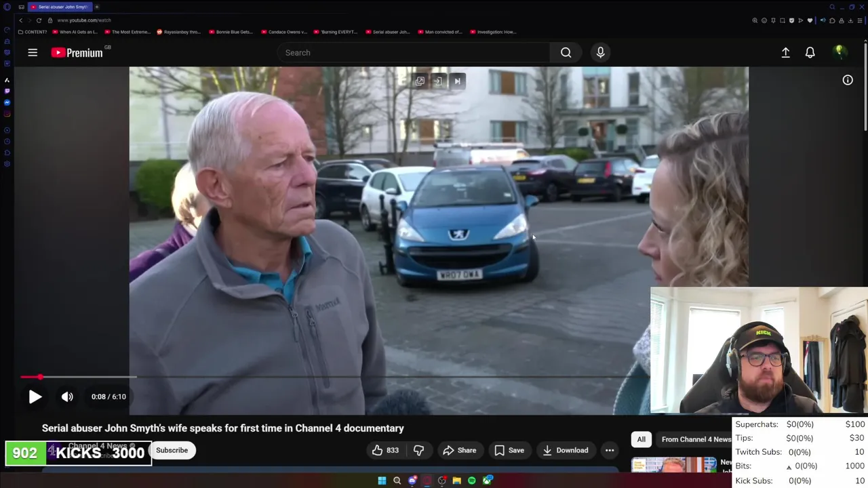Open 'Candace Owens v...' bookmark

click(x=284, y=32)
